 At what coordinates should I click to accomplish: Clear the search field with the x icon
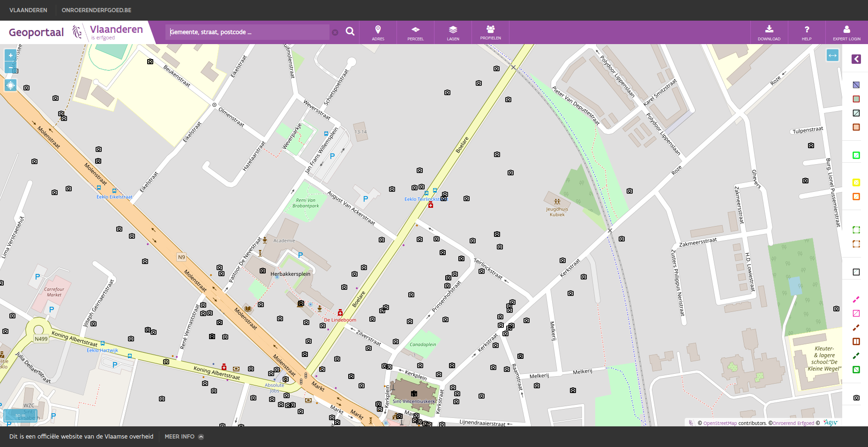[335, 32]
